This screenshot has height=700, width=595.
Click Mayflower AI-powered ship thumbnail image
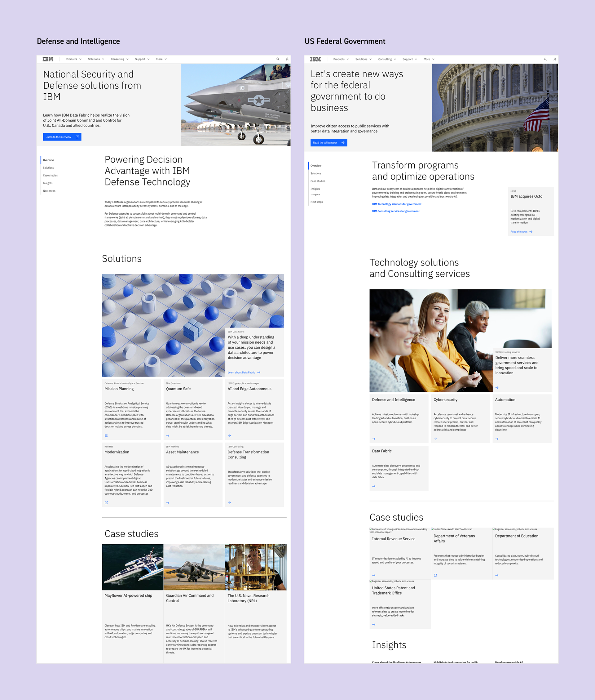pyautogui.click(x=133, y=567)
